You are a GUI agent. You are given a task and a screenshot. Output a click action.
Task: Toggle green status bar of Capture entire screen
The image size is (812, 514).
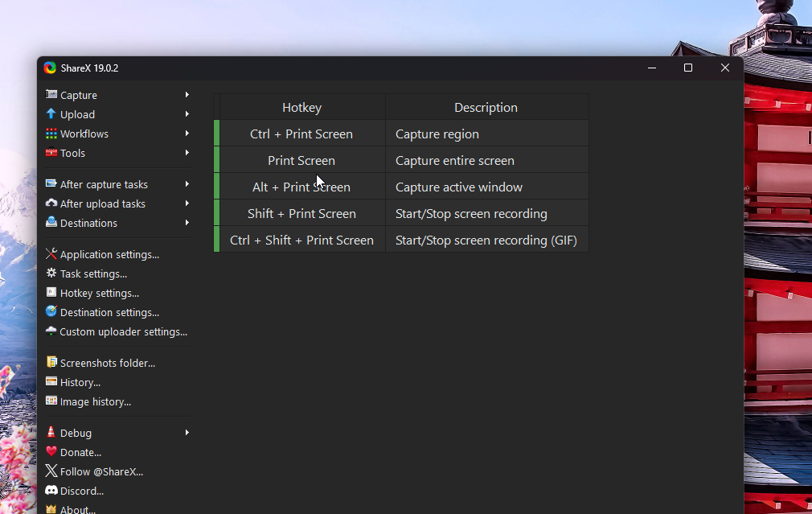click(x=216, y=159)
